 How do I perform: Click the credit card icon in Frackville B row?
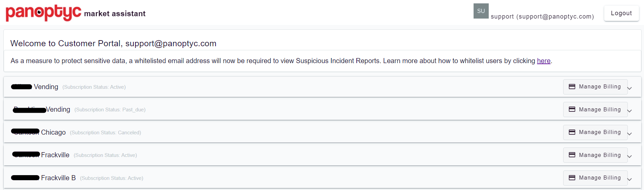[572, 178]
